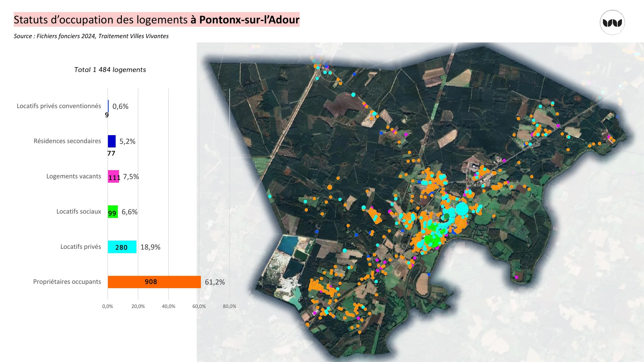
Task: Click the 'Locatifs privés' label
Action: coord(81,247)
